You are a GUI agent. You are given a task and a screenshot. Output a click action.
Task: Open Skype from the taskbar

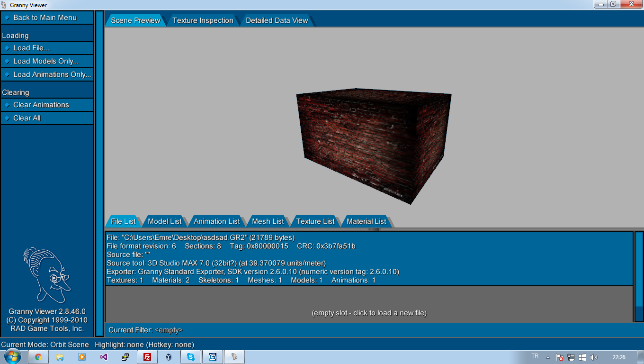tap(191, 357)
